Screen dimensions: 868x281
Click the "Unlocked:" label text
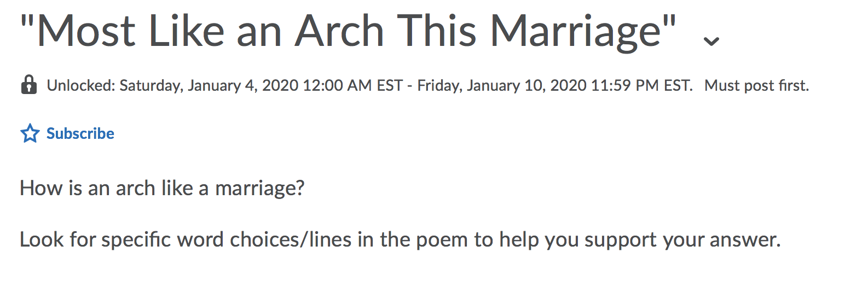click(81, 86)
